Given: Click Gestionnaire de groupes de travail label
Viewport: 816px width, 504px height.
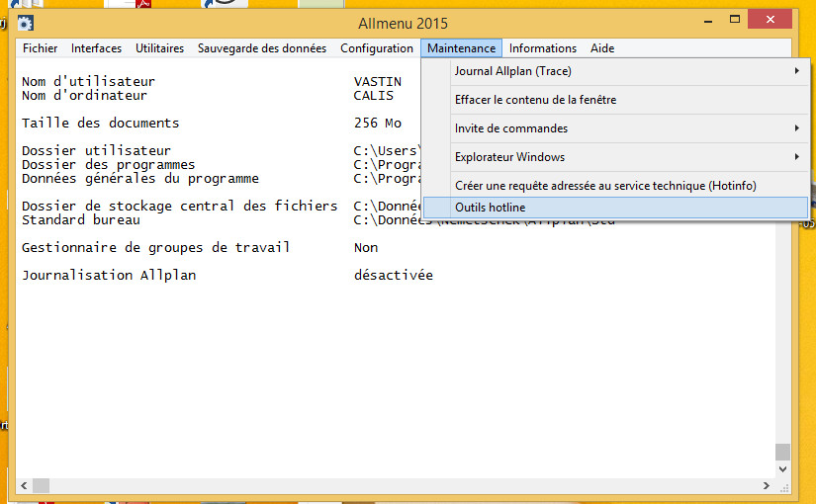Looking at the screenshot, I should [155, 248].
